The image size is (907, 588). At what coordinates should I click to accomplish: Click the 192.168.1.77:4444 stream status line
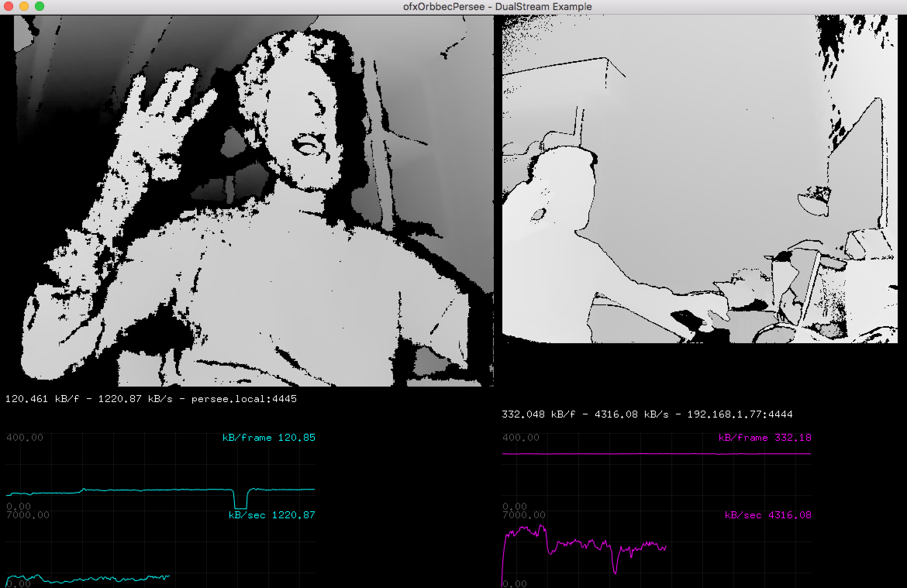point(647,414)
